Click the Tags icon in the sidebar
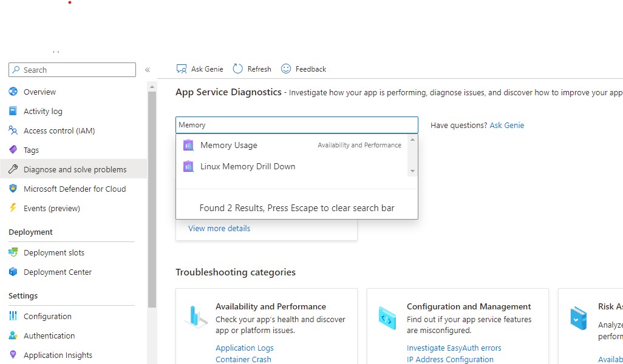The width and height of the screenshot is (623, 364). point(13,150)
